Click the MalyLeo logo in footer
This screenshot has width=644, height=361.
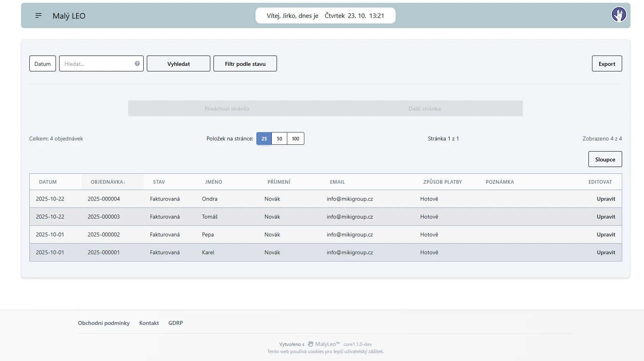[x=311, y=344]
